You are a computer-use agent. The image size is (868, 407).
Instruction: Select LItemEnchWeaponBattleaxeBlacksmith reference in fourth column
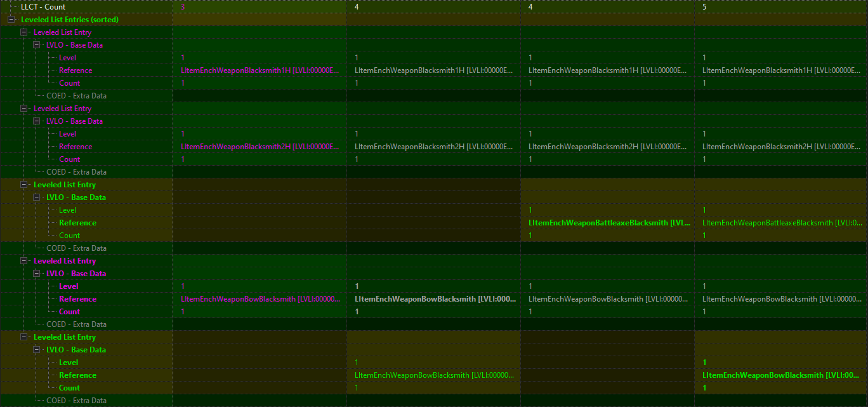click(607, 222)
